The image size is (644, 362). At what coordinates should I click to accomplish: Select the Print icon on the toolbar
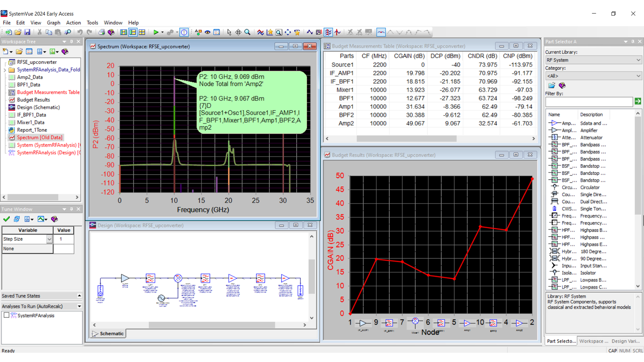pyautogui.click(x=101, y=33)
